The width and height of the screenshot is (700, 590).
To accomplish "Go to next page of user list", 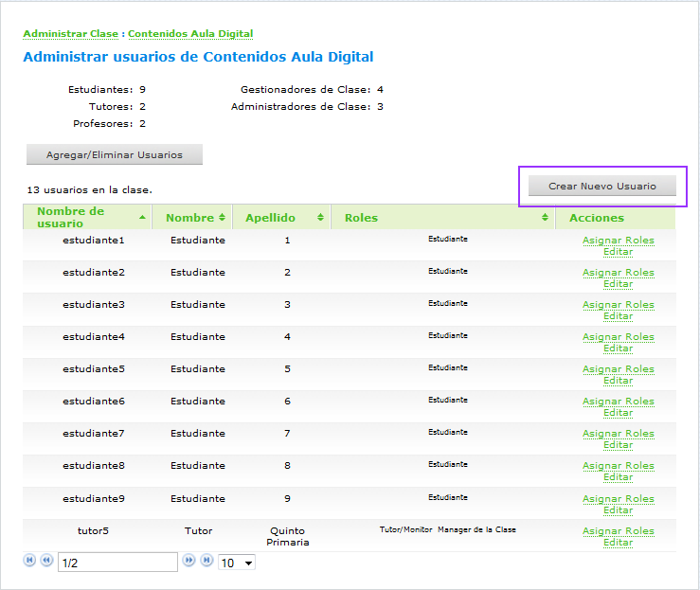I will 189,560.
